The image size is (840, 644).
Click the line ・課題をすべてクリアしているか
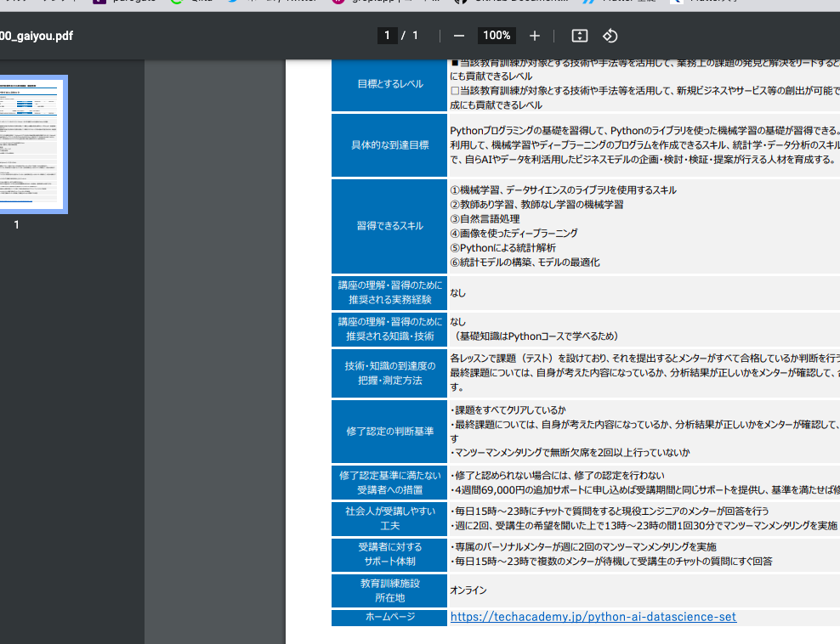pyautogui.click(x=508, y=410)
